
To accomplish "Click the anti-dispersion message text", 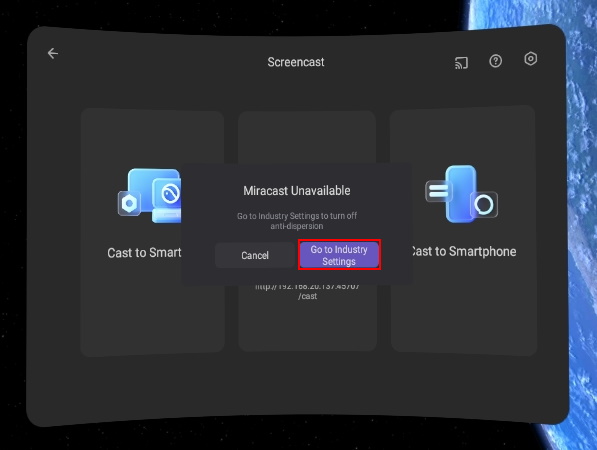I will point(297,221).
